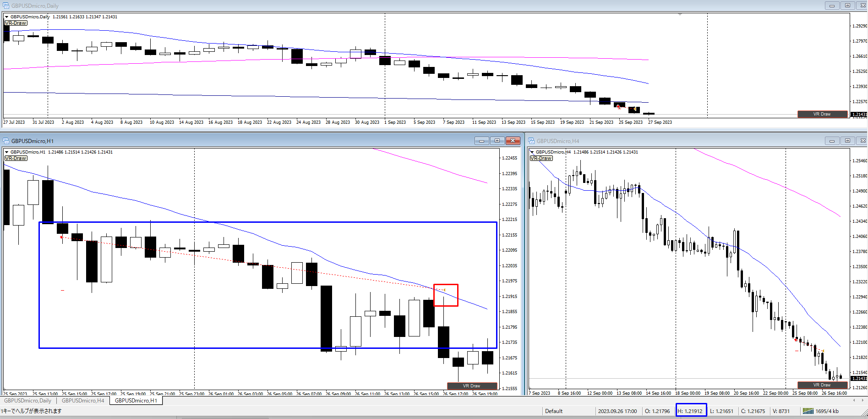Image resolution: width=868 pixels, height=419 pixels.
Task: Click the Default profile in status bar
Action: [554, 411]
